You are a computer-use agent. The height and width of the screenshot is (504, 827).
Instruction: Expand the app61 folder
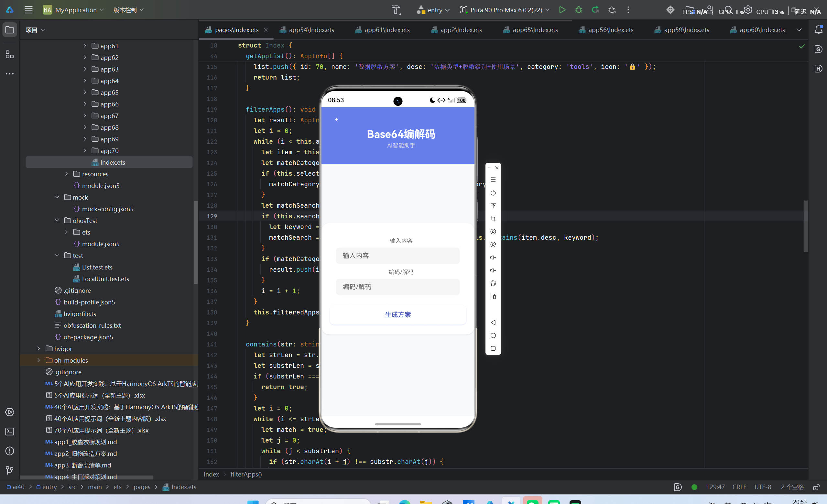(x=85, y=46)
